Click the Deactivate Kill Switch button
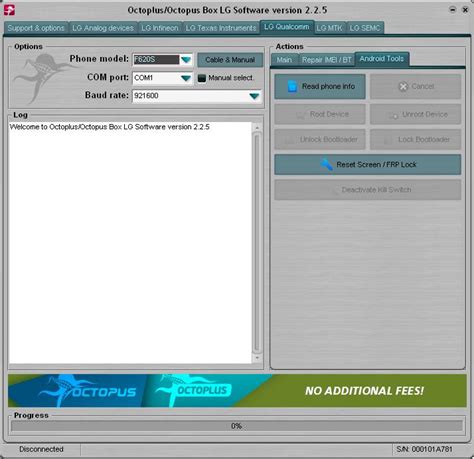The height and width of the screenshot is (459, 474). [368, 190]
